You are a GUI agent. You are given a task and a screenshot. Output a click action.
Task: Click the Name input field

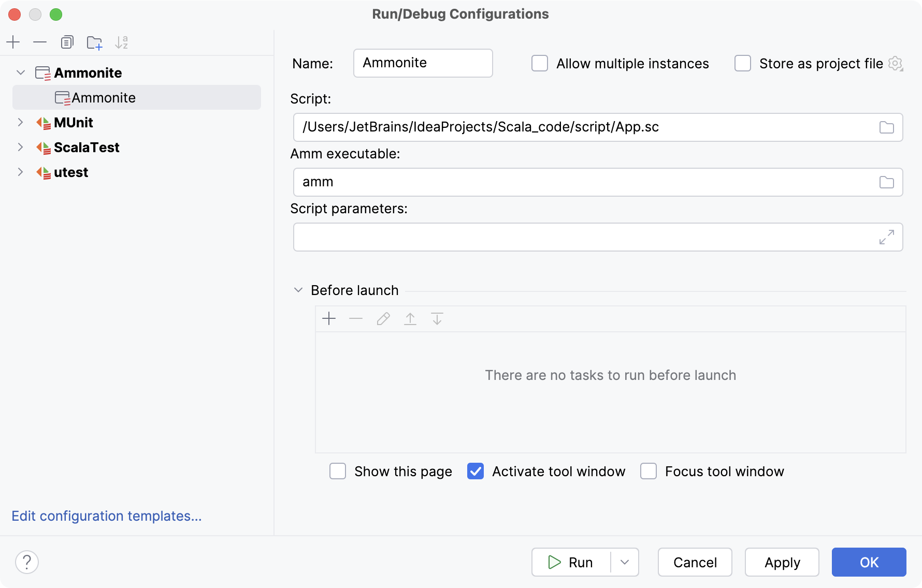(423, 63)
